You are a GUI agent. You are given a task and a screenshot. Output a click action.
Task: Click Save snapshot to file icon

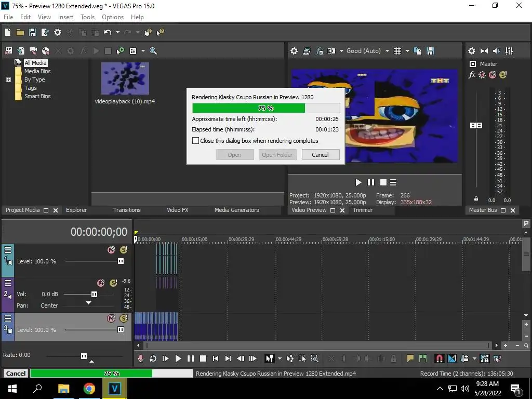tap(430, 51)
